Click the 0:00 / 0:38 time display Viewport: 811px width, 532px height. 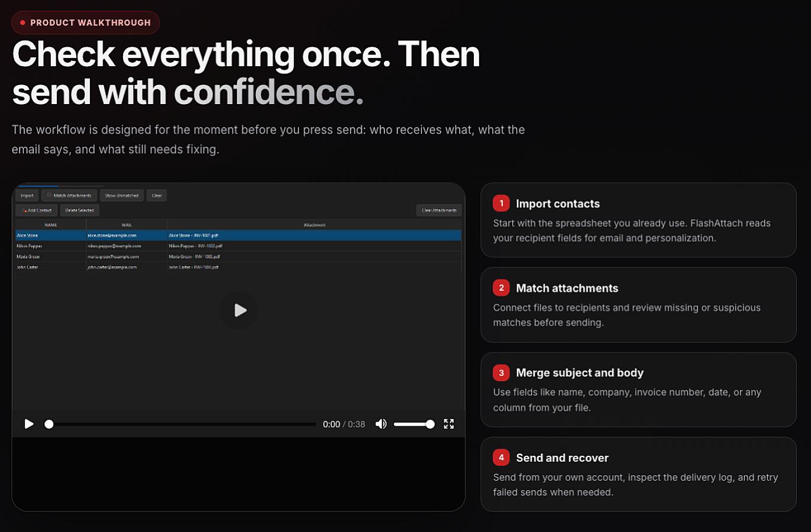(x=344, y=424)
